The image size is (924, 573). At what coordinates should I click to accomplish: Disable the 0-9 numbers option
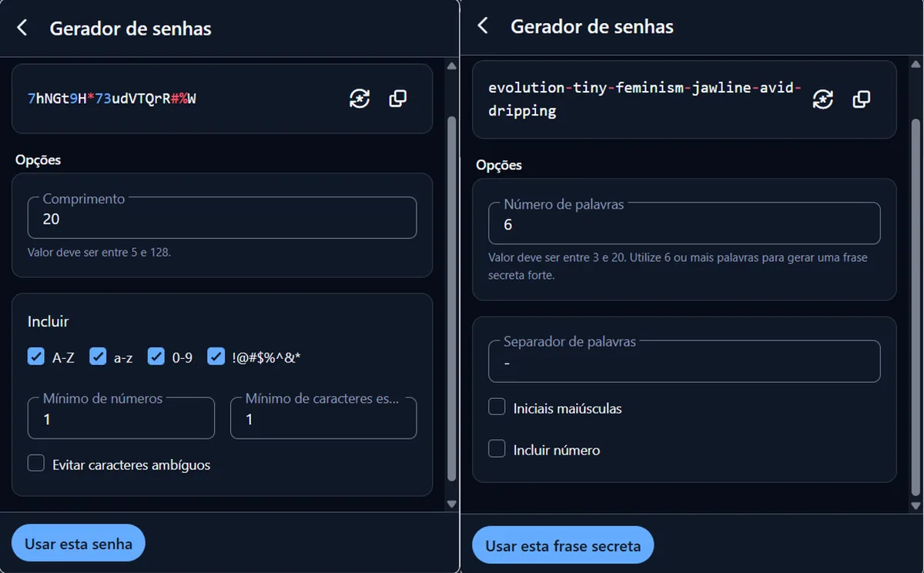156,356
